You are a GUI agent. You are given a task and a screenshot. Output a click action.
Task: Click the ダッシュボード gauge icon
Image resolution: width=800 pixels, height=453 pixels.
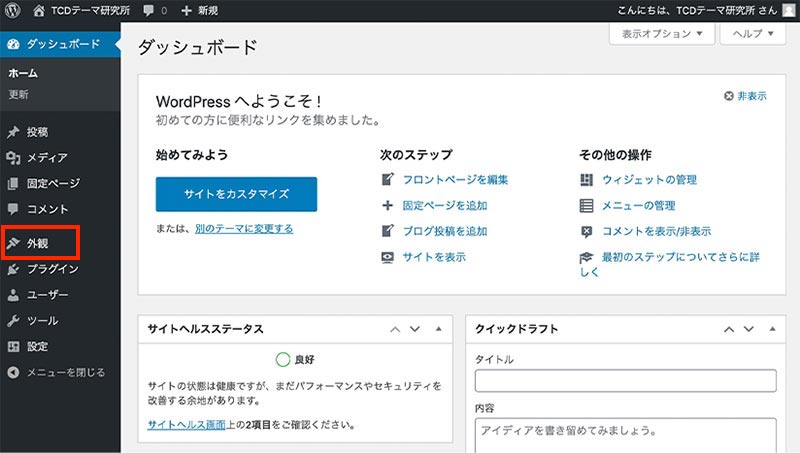(13, 44)
